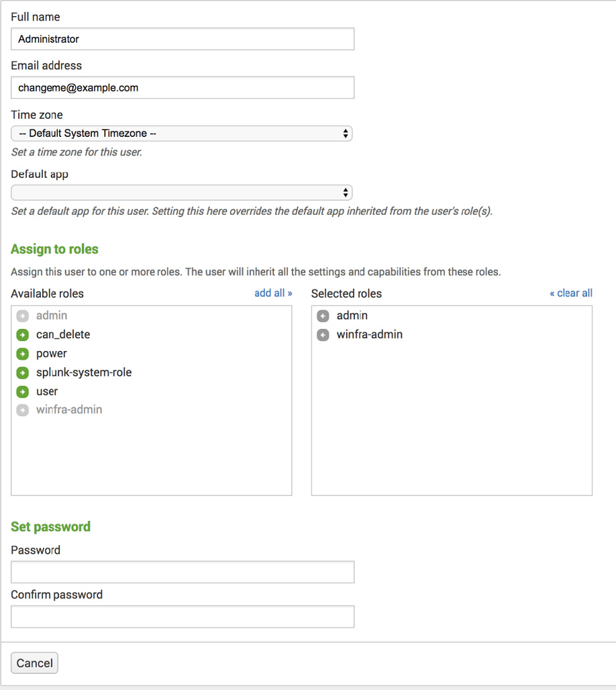Screen dimensions: 616x690
Task: Click grayed arrow icon beside winfra-admin in Available roles
Action: pyautogui.click(x=23, y=410)
